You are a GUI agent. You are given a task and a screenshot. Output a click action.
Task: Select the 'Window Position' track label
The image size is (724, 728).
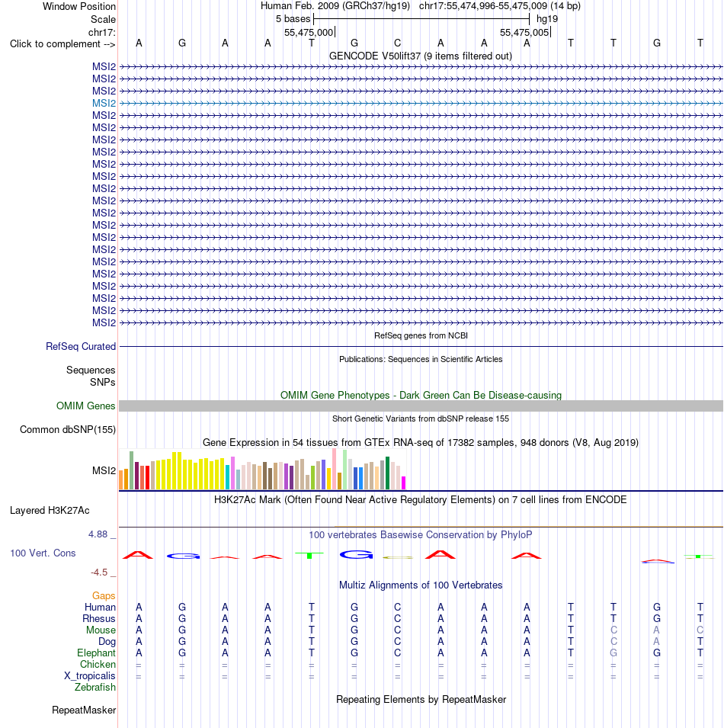point(79,7)
